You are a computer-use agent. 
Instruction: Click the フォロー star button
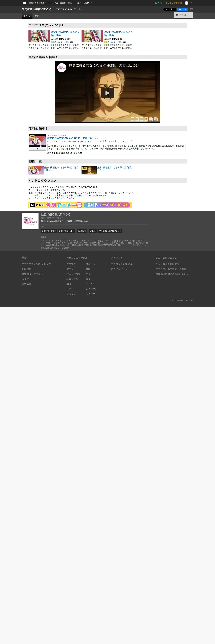184,15
